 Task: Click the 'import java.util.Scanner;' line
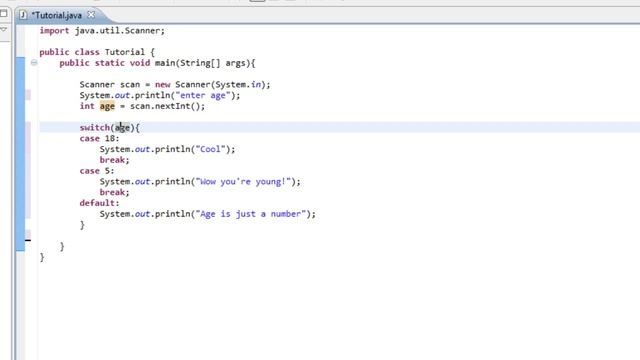coord(102,31)
